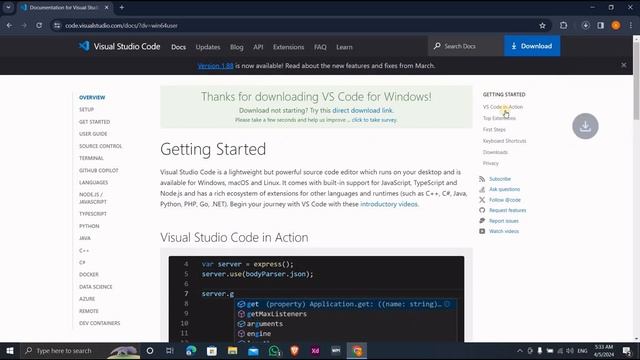Click the Ask questions link
This screenshot has height=360, width=640.
click(504, 189)
